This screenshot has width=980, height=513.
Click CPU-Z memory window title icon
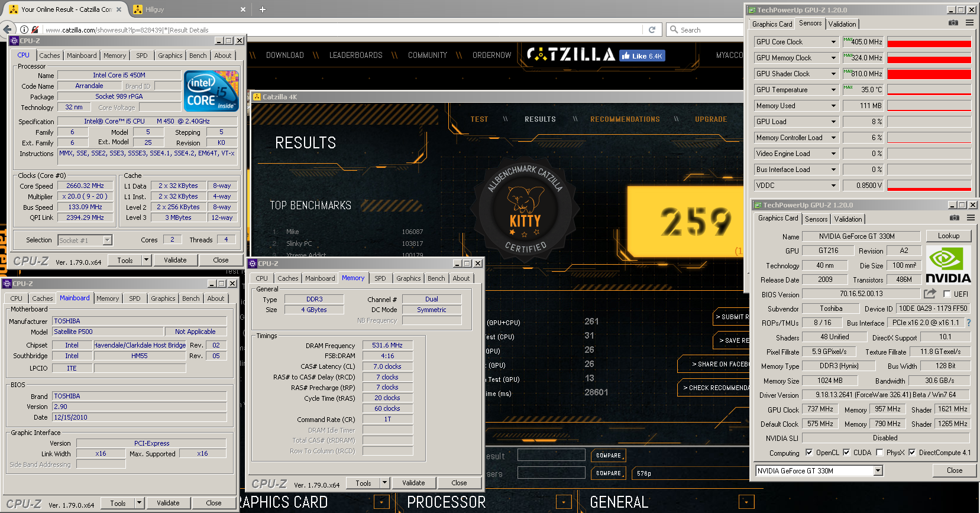[x=253, y=264]
